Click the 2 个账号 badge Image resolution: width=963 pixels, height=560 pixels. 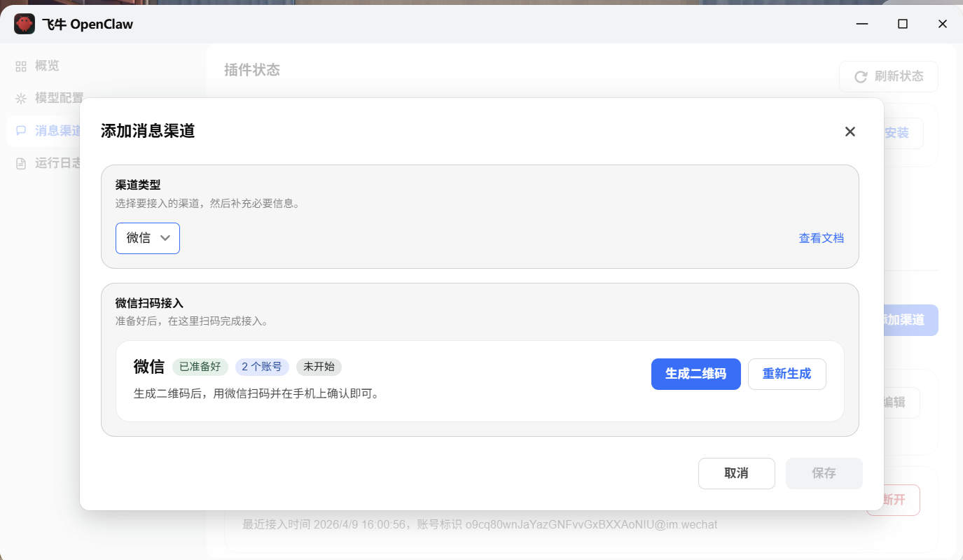point(262,367)
